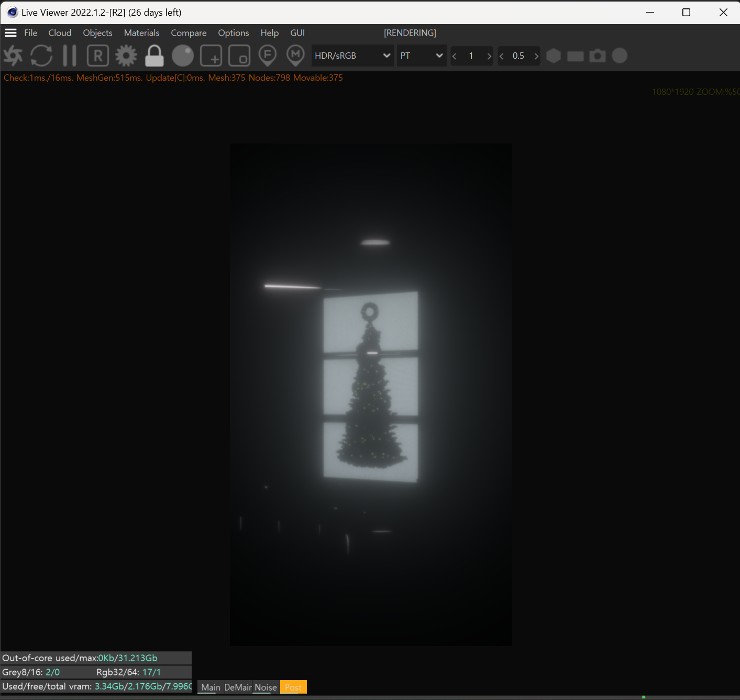Open the hamburger menu icon
Screen dimensions: 740x700
tap(10, 32)
